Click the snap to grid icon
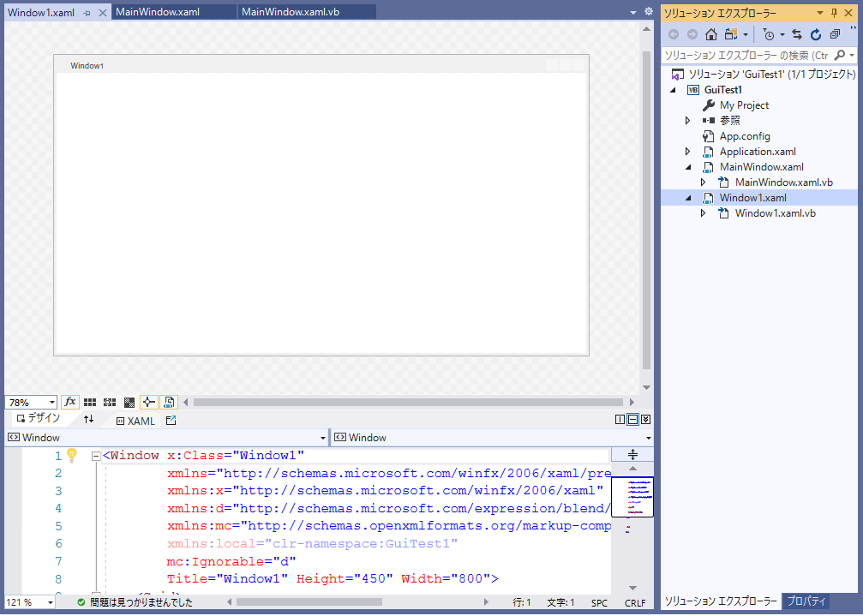The width and height of the screenshot is (863, 616). click(x=109, y=402)
